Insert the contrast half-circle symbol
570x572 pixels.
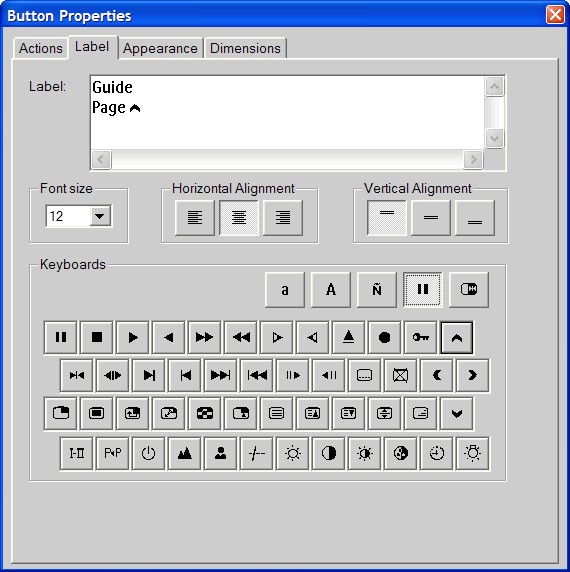coord(329,453)
